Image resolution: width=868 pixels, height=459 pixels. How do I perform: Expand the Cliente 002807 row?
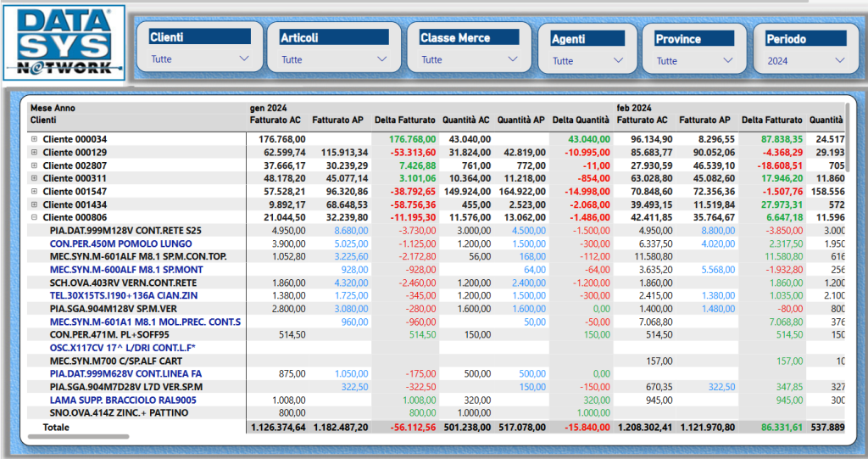click(35, 165)
